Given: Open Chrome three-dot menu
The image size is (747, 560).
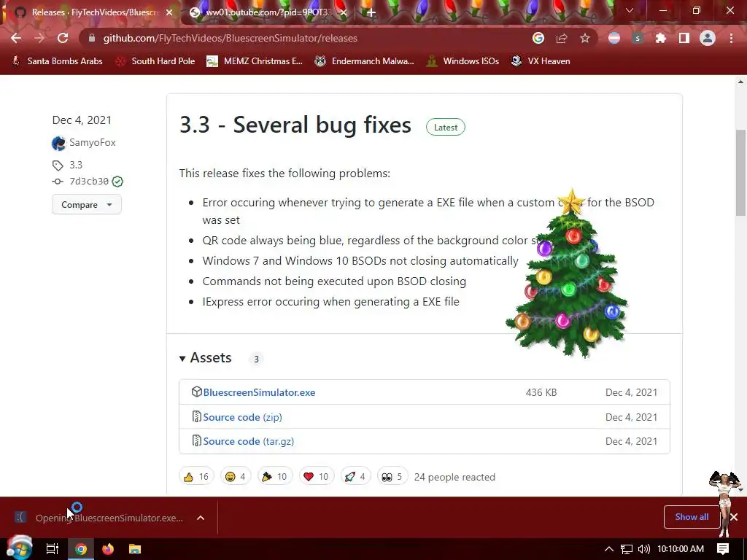Looking at the screenshot, I should (x=731, y=38).
